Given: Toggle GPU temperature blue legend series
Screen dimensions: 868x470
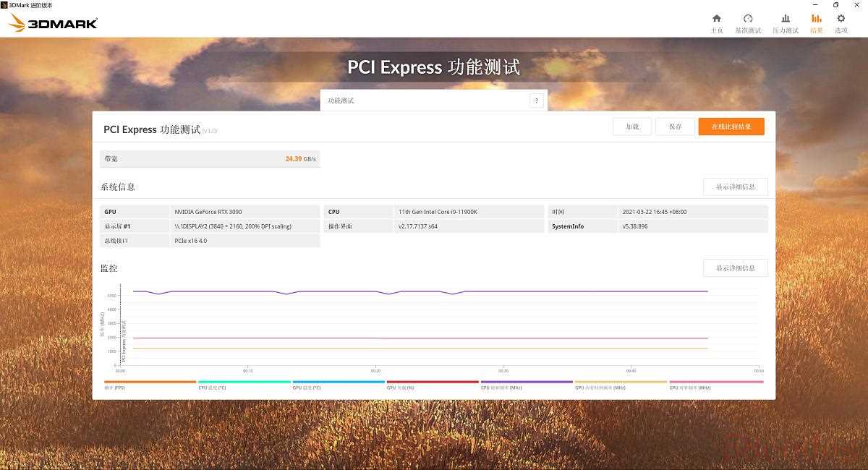Looking at the screenshot, I should click(x=338, y=383).
